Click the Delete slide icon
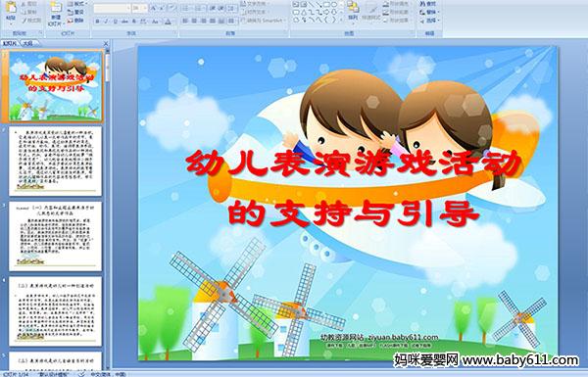The image size is (588, 377). click(76, 21)
